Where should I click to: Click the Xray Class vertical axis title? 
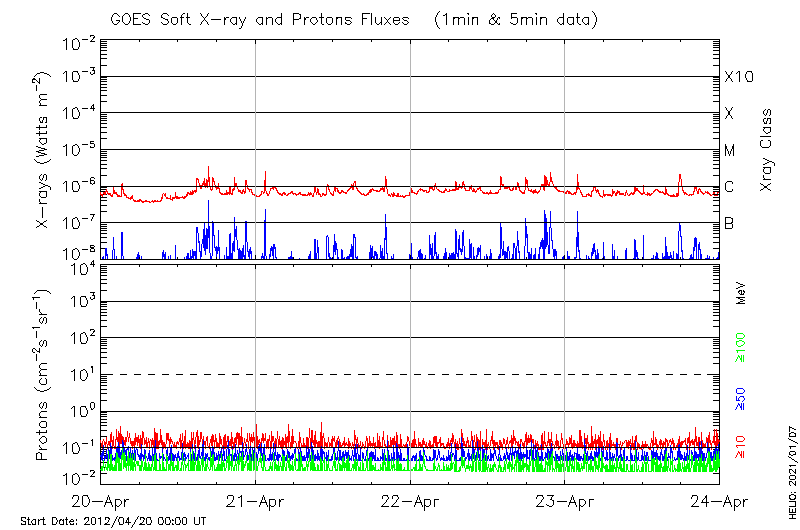coord(767,150)
